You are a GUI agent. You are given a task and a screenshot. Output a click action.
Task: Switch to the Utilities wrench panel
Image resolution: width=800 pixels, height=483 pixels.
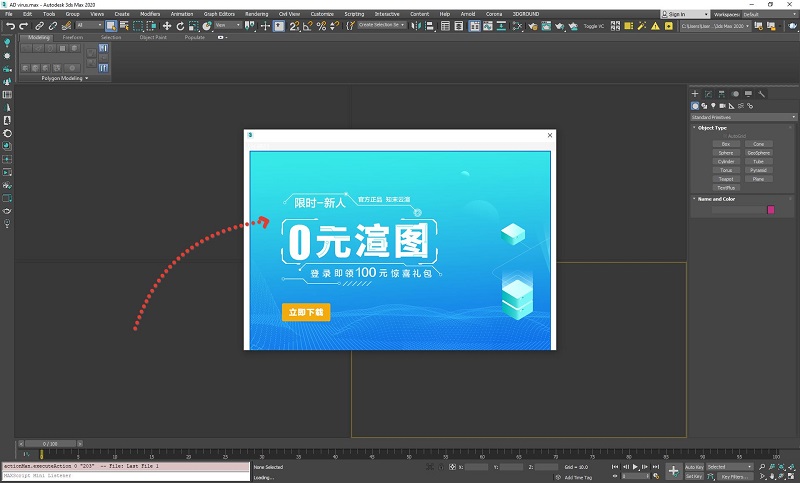coord(761,94)
